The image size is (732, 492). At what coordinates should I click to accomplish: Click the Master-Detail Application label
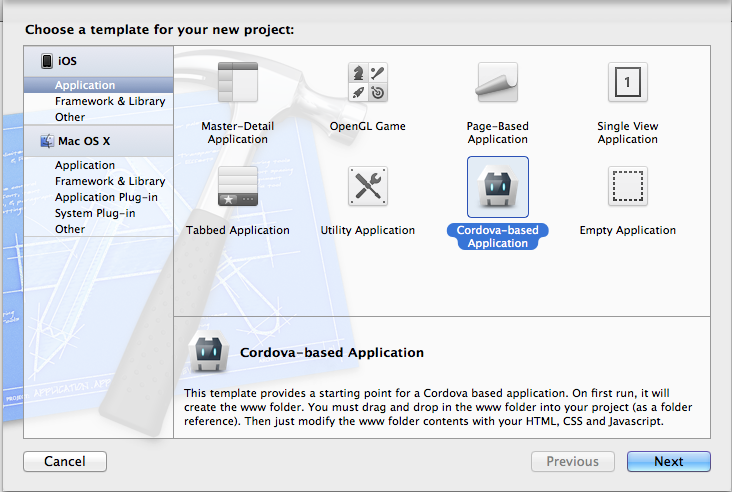[x=238, y=133]
